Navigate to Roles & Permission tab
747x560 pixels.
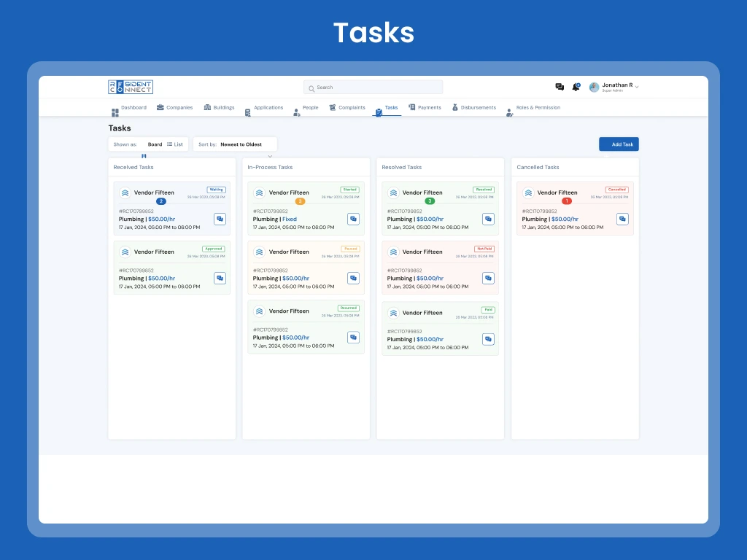click(x=533, y=108)
